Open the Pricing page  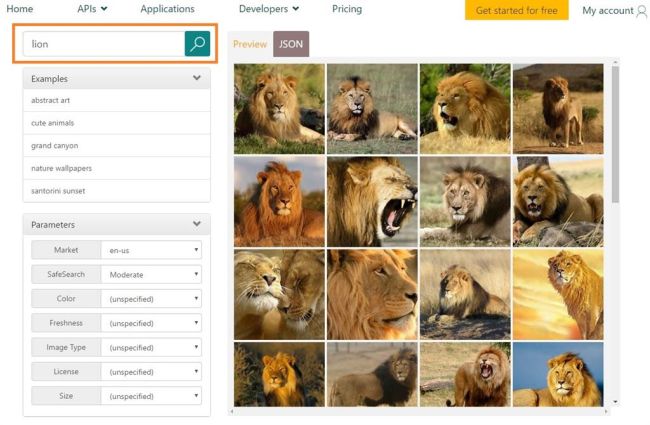point(347,9)
